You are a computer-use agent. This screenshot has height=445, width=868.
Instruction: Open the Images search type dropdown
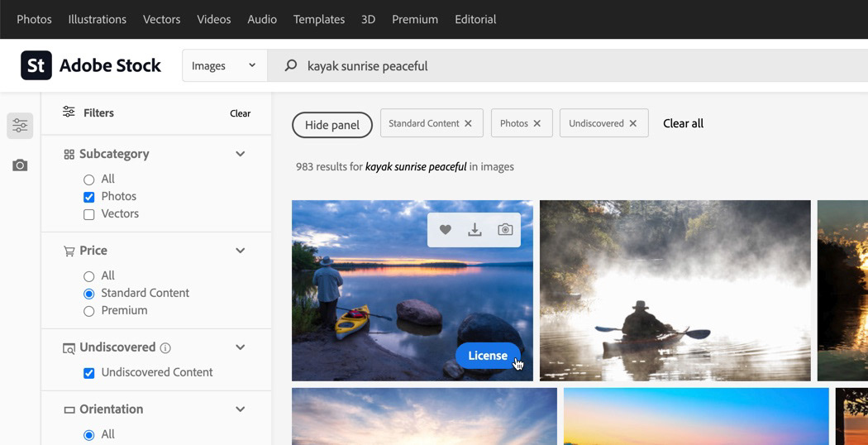click(225, 65)
